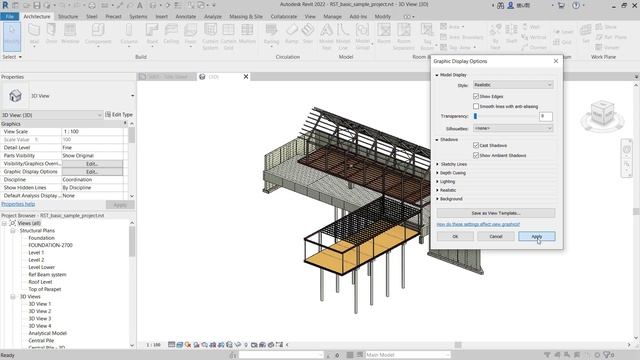The width and height of the screenshot is (640, 360).
Task: Expand the Realistic section
Action: [438, 190]
